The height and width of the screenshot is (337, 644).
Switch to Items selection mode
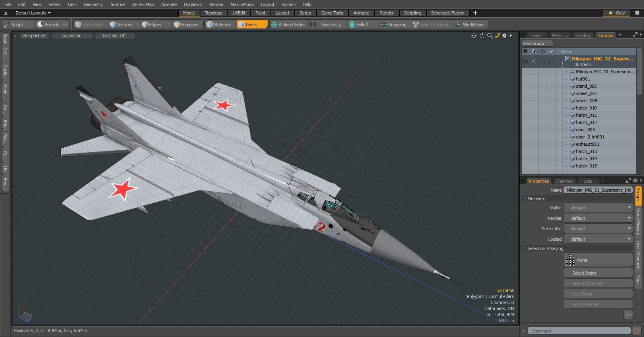point(252,25)
